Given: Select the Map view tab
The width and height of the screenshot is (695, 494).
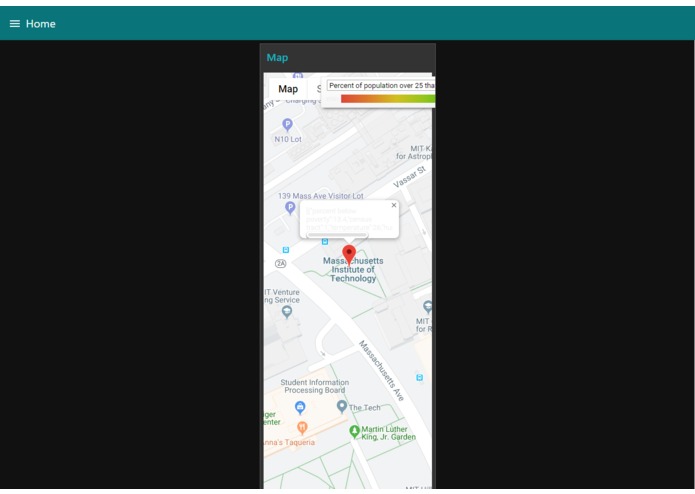Looking at the screenshot, I should tap(288, 89).
